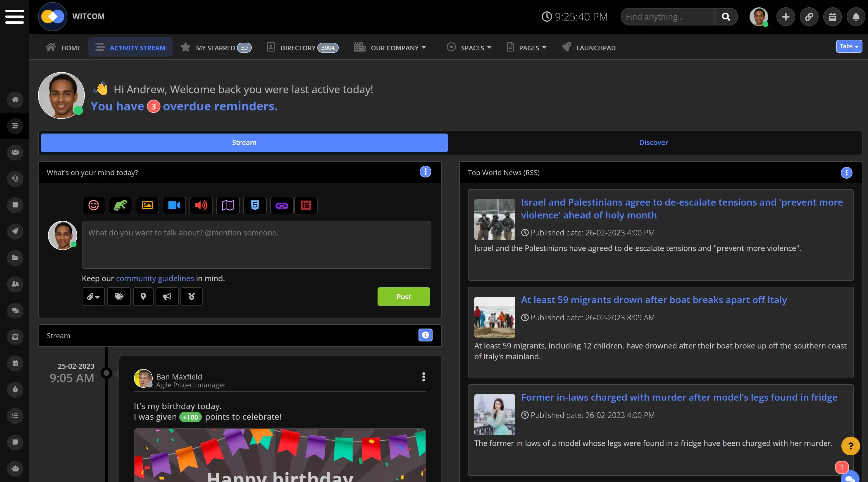Open My Starred menu item
The width and height of the screenshot is (868, 482).
pyautogui.click(x=216, y=47)
